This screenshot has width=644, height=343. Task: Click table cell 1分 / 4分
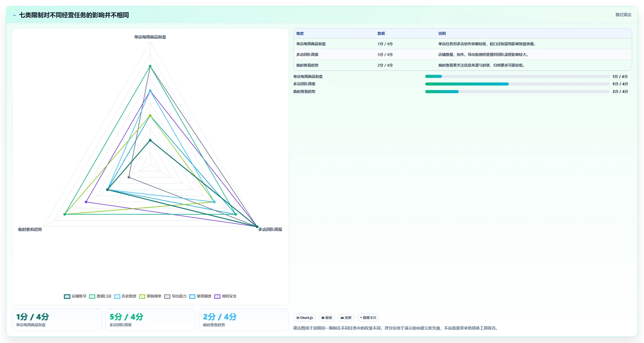385,44
